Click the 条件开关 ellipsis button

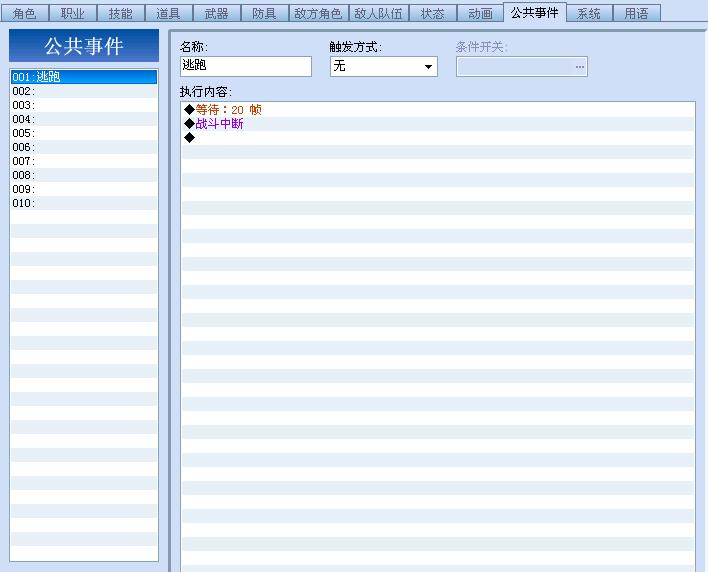580,67
